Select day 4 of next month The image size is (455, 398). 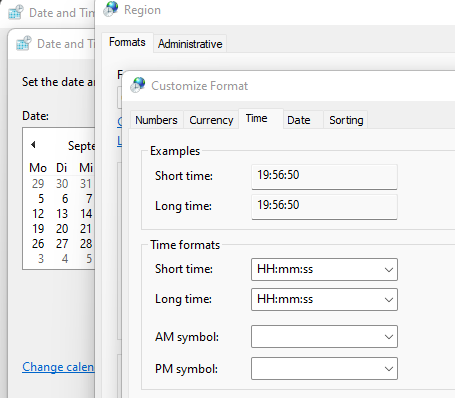[x=65, y=259]
